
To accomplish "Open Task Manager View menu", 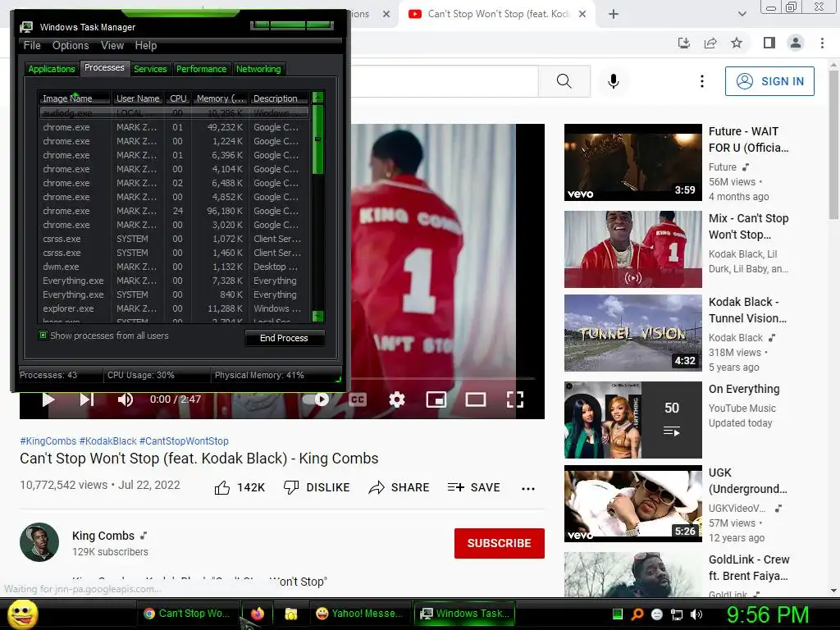I will pyautogui.click(x=112, y=46).
